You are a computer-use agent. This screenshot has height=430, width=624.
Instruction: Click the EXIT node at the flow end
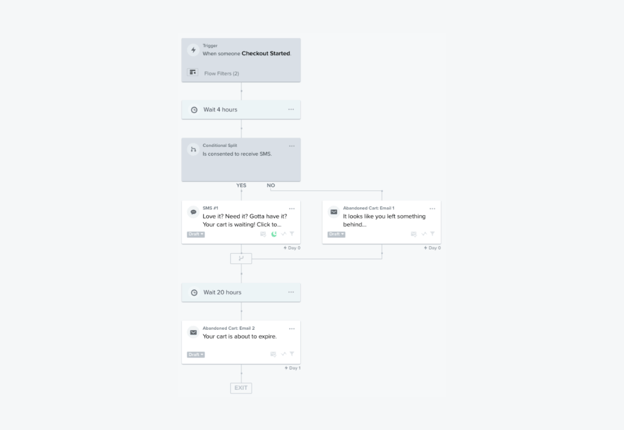[241, 388]
